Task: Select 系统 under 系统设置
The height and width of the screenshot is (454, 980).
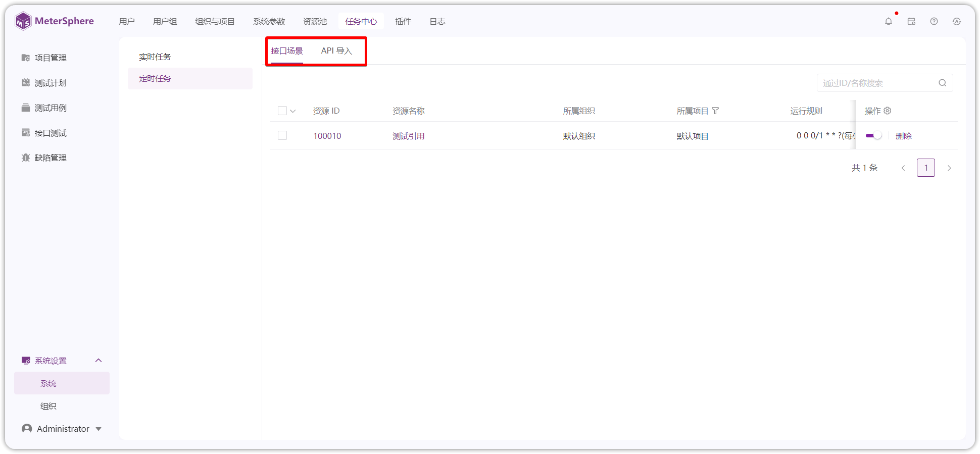Action: tap(62, 383)
